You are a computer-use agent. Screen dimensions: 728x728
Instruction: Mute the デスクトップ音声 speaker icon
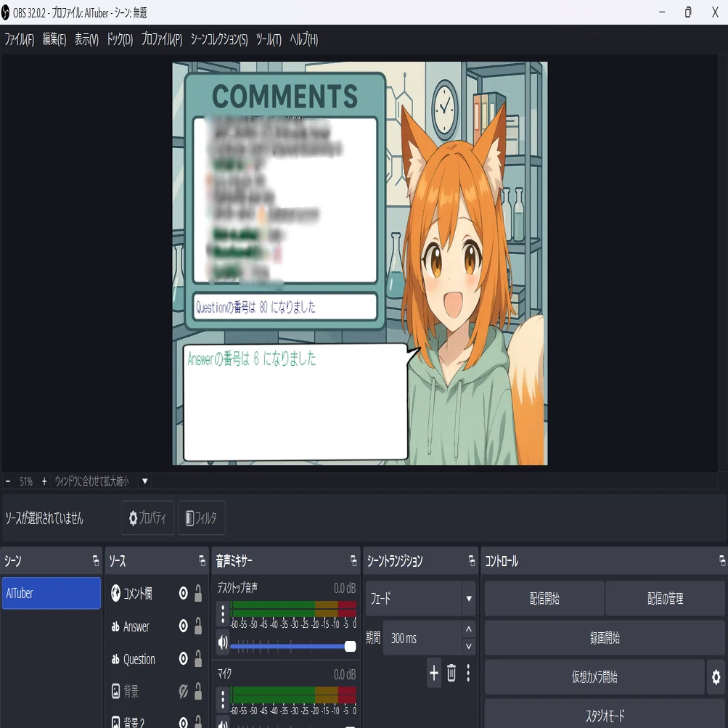(x=223, y=642)
